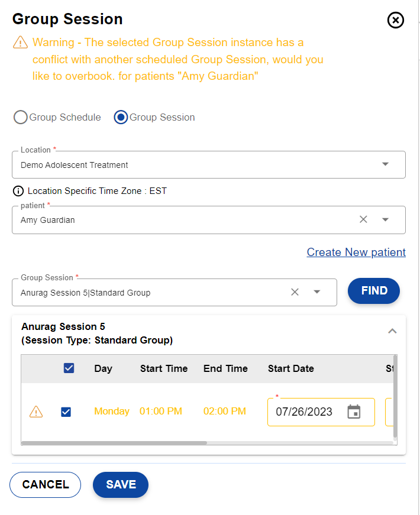Click the warning triangle icon in header
This screenshot has height=515, width=420.
tap(20, 43)
